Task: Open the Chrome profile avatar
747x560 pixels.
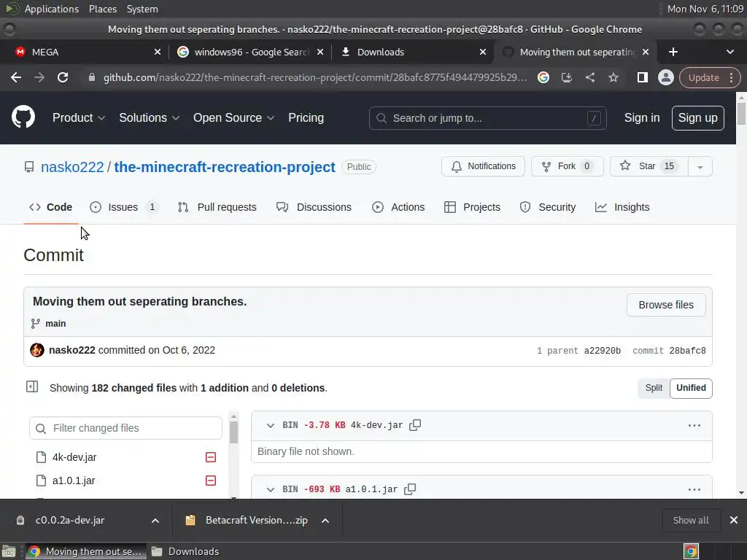Action: pos(665,77)
